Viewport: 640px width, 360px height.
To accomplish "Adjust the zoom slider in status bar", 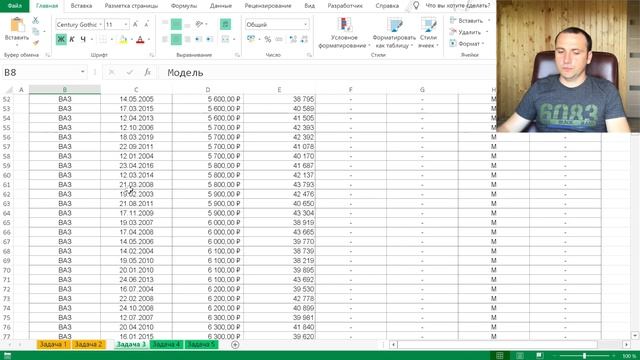I will [584, 356].
